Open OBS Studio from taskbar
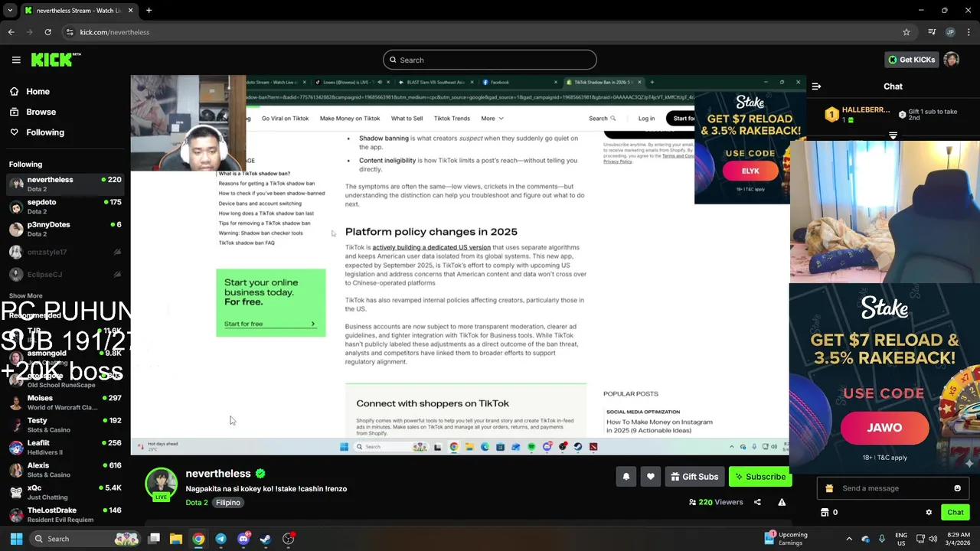Viewport: 980px width, 551px height. click(288, 539)
